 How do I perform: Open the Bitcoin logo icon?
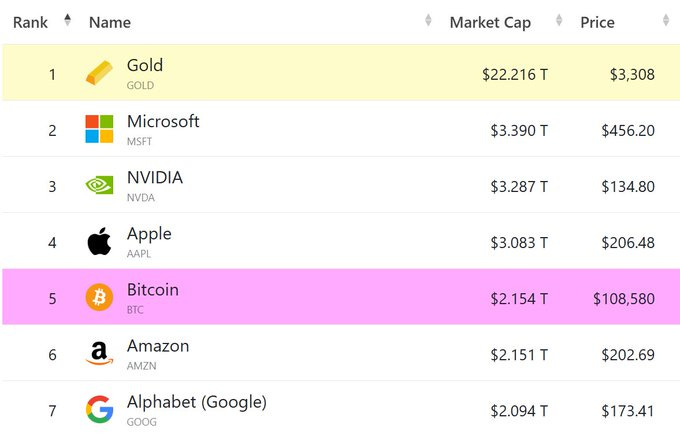point(99,297)
